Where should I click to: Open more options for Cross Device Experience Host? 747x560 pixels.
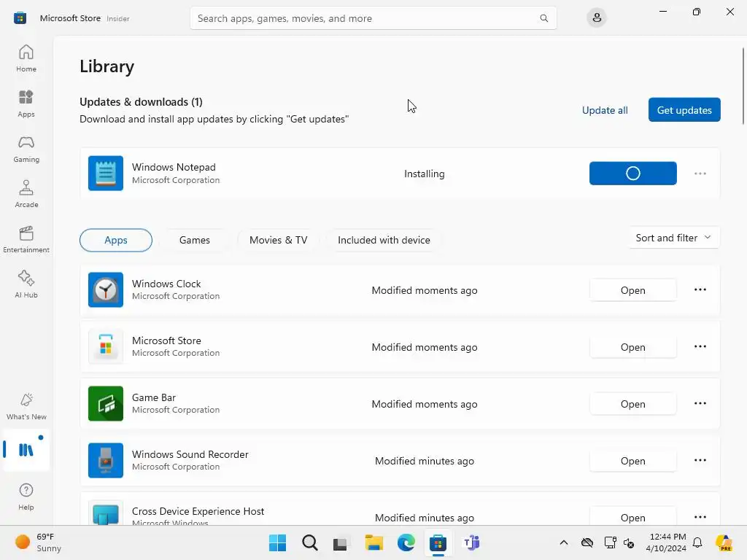pyautogui.click(x=700, y=517)
